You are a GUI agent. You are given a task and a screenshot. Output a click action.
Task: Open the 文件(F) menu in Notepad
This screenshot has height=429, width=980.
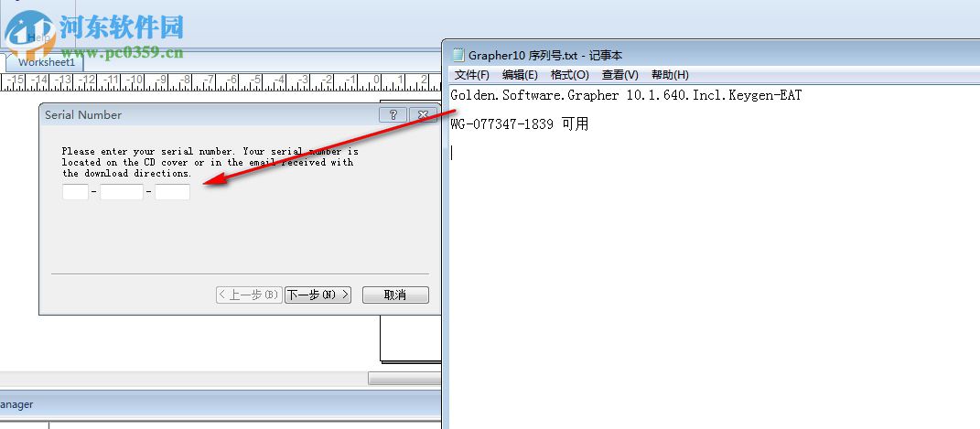pyautogui.click(x=472, y=75)
